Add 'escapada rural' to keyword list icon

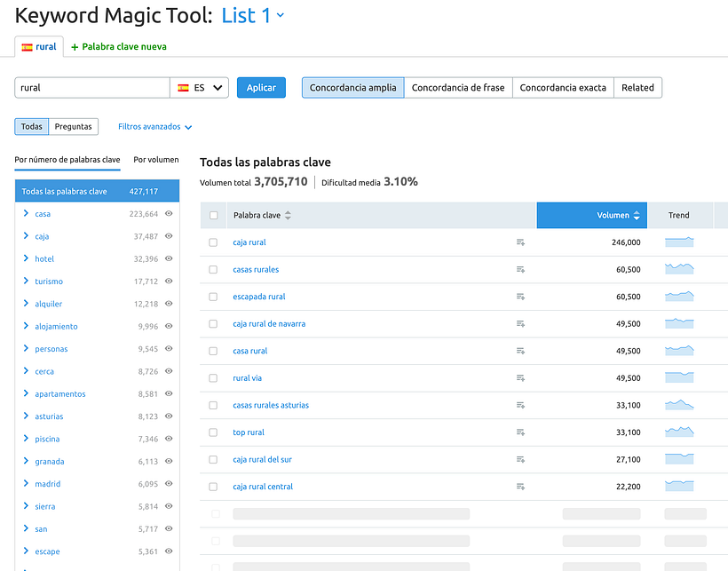pos(520,297)
